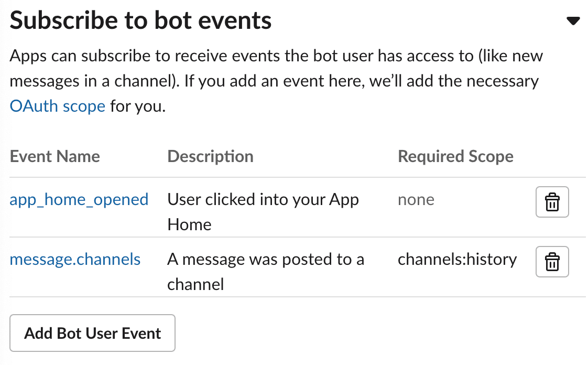The image size is (588, 365).
Task: Collapse the Subscribe to bot events section
Action: (x=573, y=21)
